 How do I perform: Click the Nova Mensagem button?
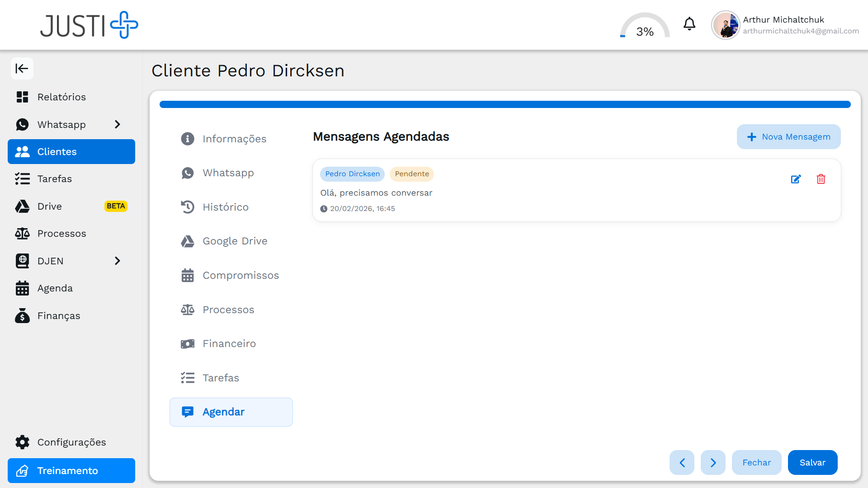pyautogui.click(x=788, y=136)
